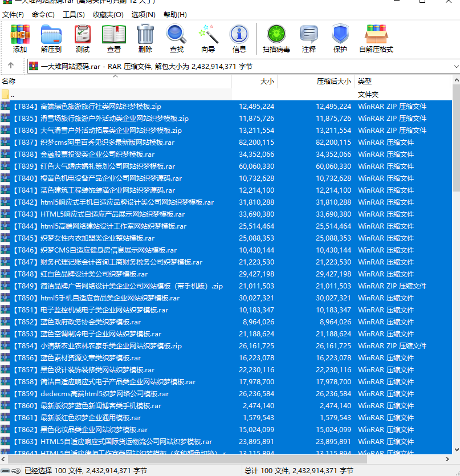Click the SFX (自解压格式) icon
460x476 pixels.
376,39
